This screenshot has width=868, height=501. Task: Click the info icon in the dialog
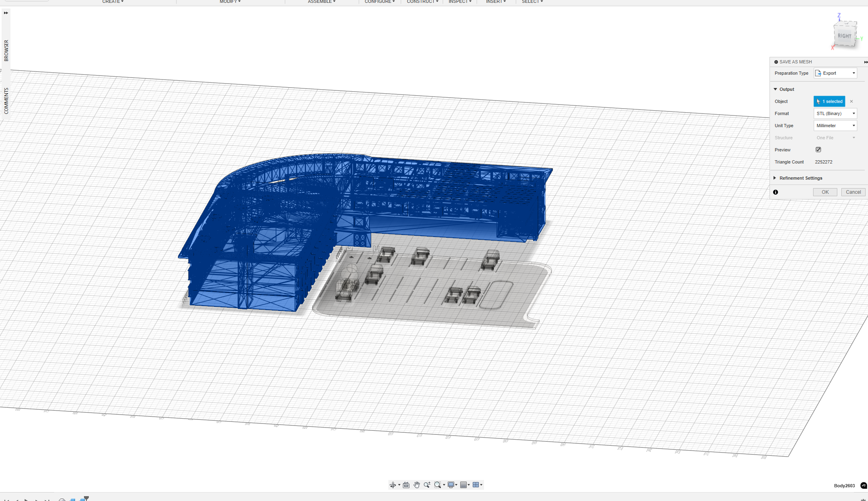(776, 192)
